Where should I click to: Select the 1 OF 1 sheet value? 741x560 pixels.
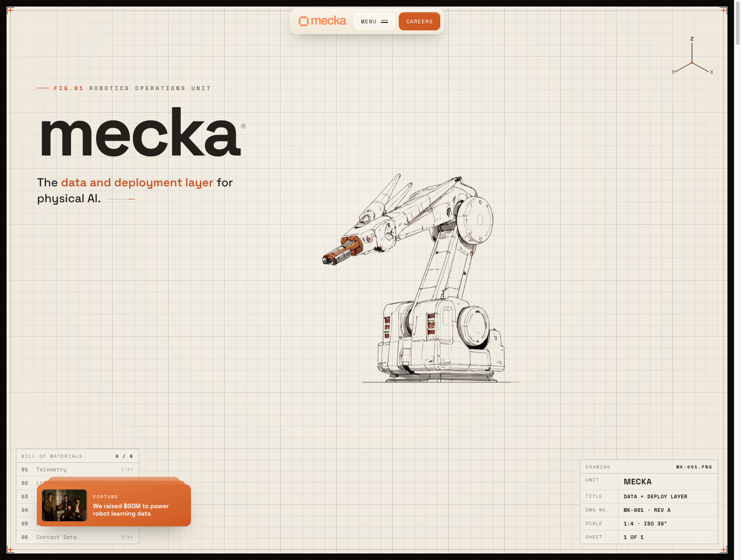pos(633,537)
